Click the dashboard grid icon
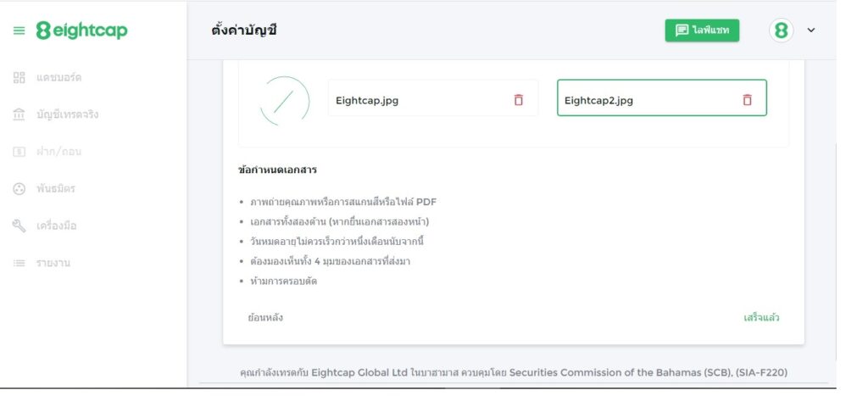 click(19, 77)
